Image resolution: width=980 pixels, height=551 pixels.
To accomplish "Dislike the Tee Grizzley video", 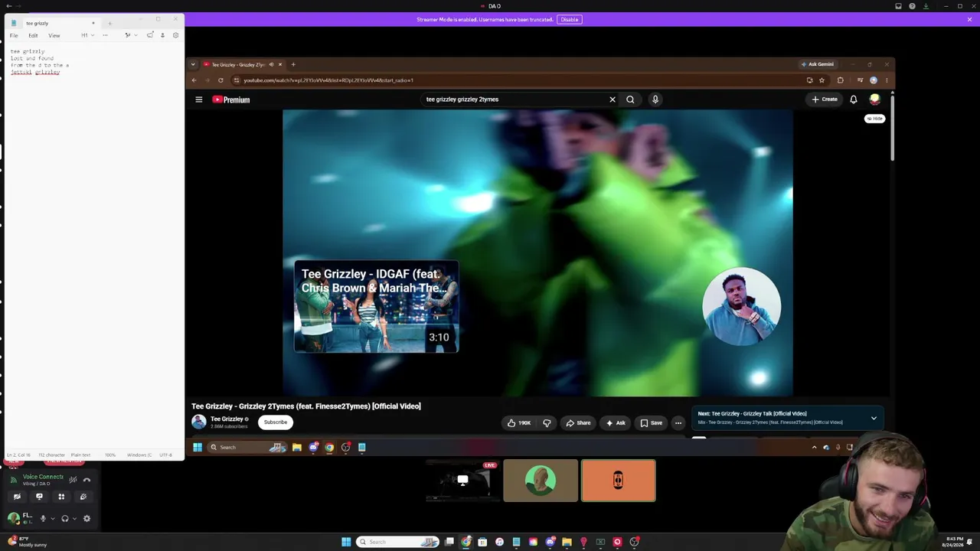I will click(x=547, y=422).
